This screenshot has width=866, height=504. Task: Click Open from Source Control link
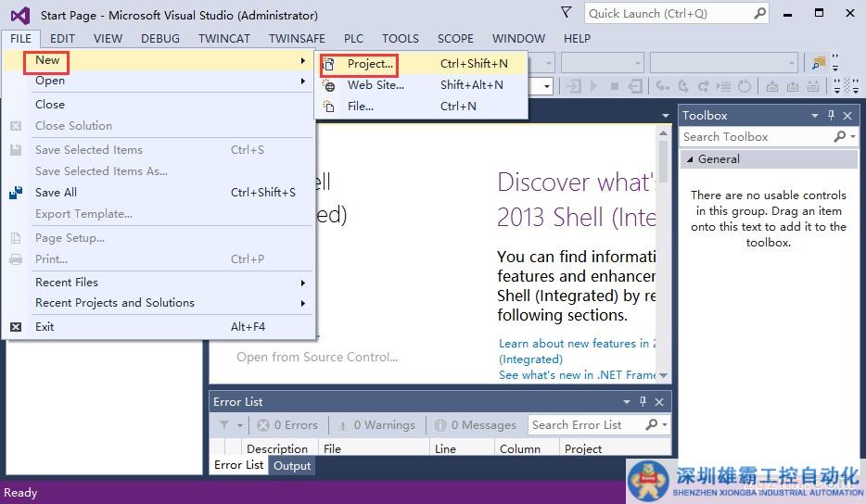[x=316, y=357]
